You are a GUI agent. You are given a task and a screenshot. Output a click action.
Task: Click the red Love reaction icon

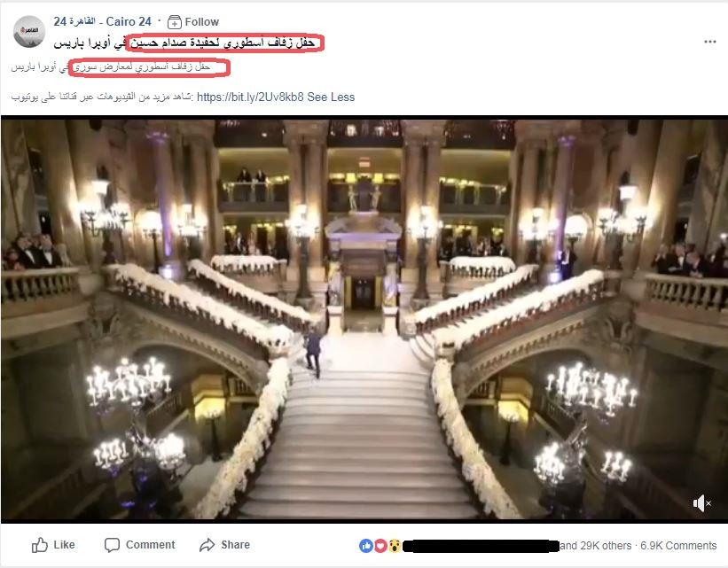click(x=380, y=546)
